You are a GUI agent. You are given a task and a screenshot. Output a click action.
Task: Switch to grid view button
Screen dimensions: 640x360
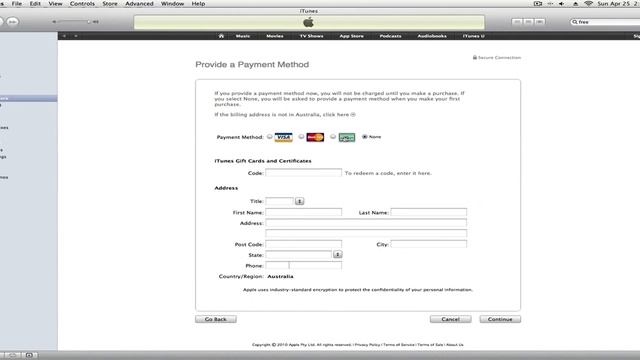529,22
